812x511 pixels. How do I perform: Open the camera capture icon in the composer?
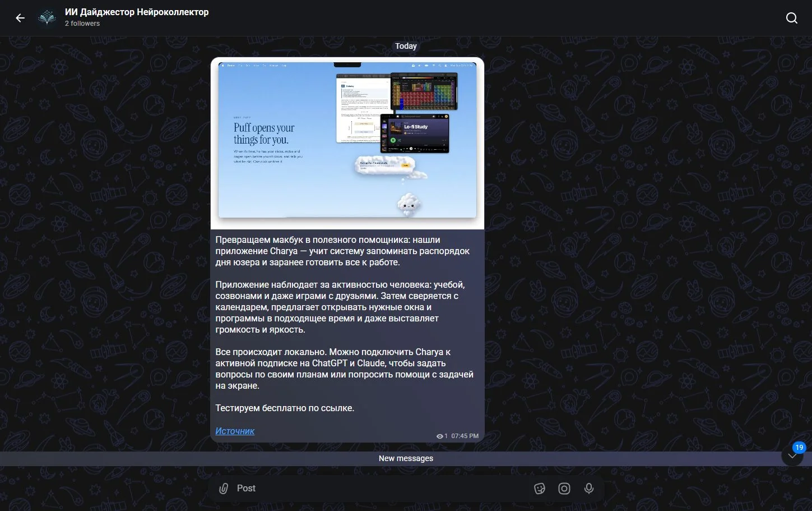click(564, 489)
